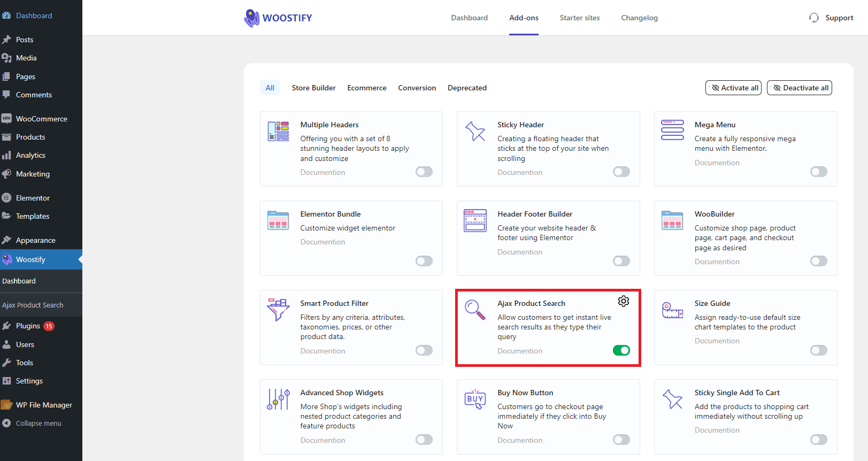Image resolution: width=868 pixels, height=461 pixels.
Task: Enable the Buy Now Button toggle
Action: [621, 440]
